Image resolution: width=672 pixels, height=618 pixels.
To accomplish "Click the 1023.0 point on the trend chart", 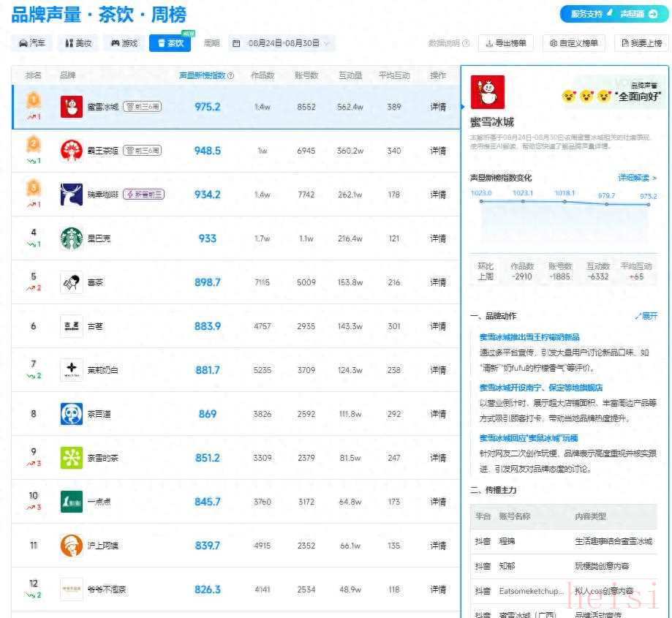I will [x=481, y=201].
